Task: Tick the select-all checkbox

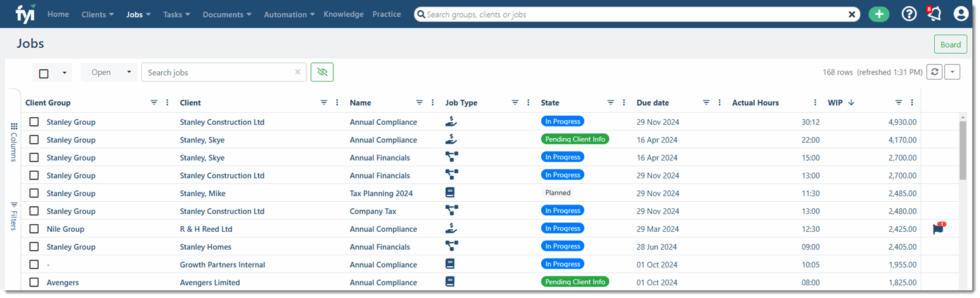Action: [44, 73]
